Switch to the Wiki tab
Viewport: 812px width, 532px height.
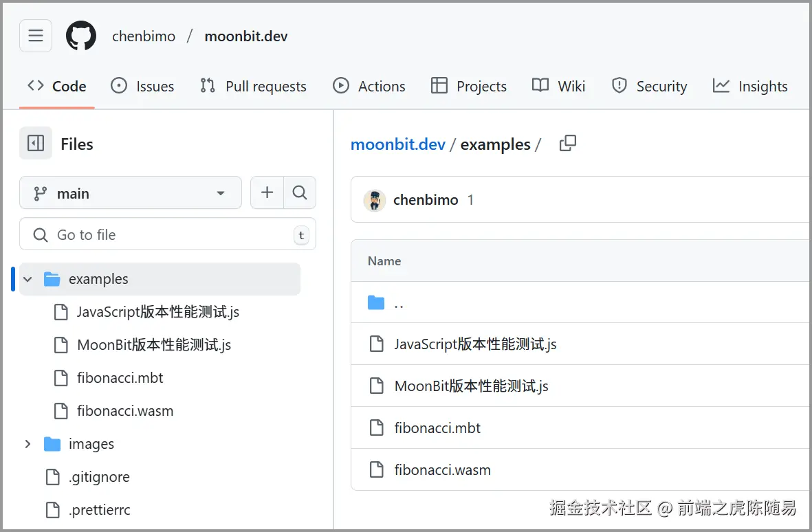click(x=559, y=86)
